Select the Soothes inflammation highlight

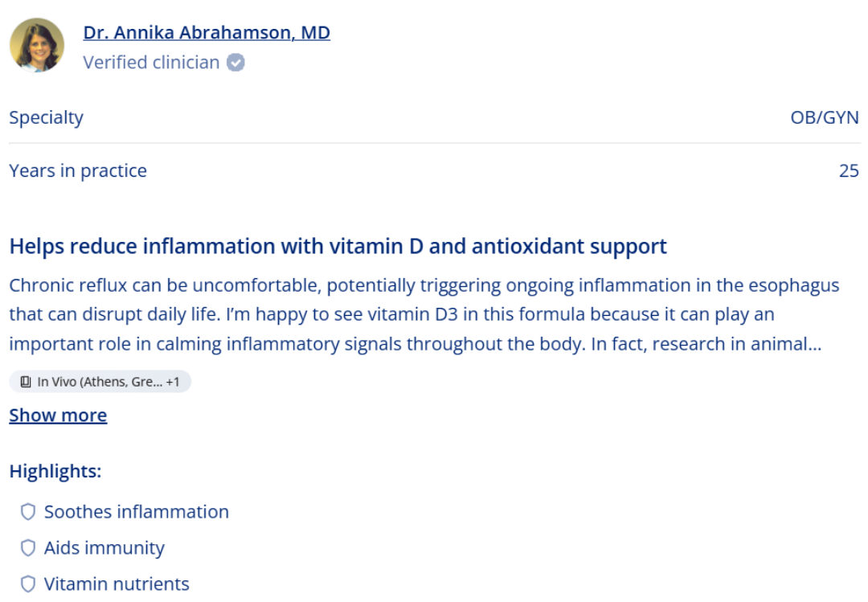(x=136, y=512)
